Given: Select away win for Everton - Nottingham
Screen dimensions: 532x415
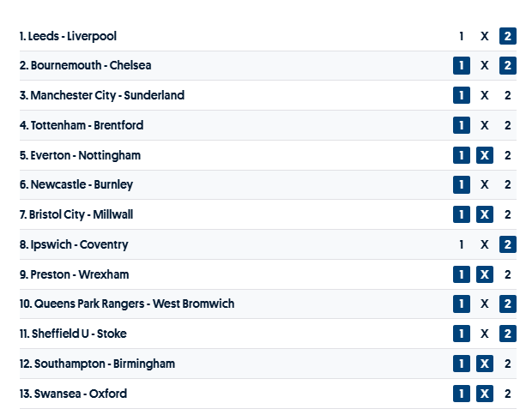Looking at the screenshot, I should (x=508, y=155).
